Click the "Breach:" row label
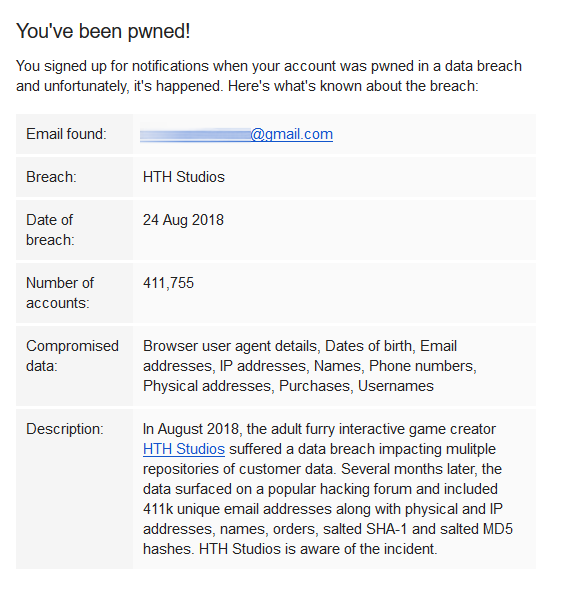 [x=51, y=177]
